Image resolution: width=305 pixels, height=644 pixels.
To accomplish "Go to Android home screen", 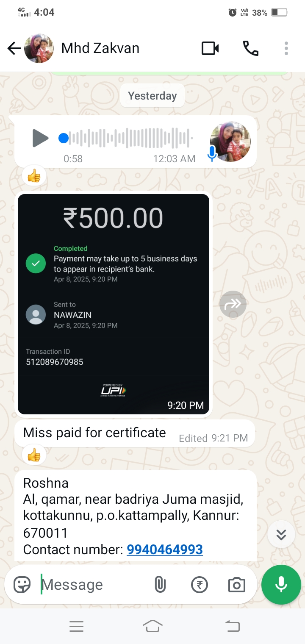I will tap(152, 626).
